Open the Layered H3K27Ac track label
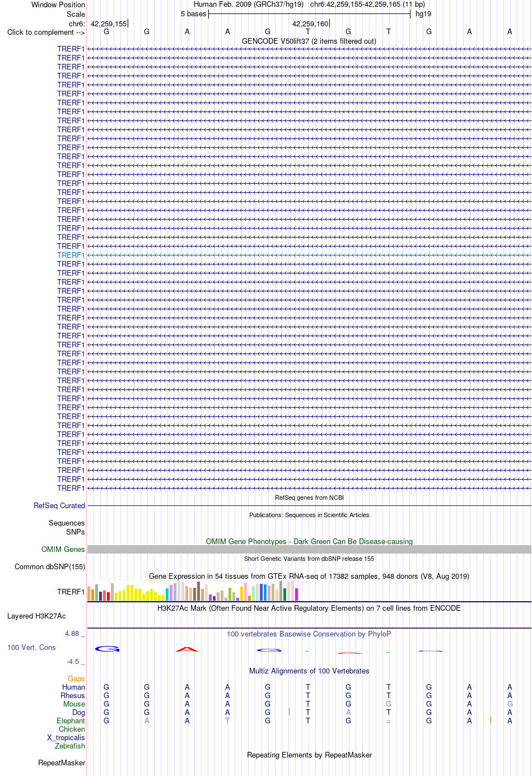The height and width of the screenshot is (776, 532). tap(36, 616)
